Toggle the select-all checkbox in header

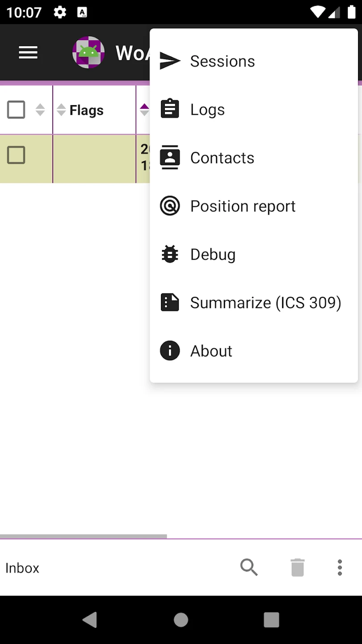click(16, 110)
